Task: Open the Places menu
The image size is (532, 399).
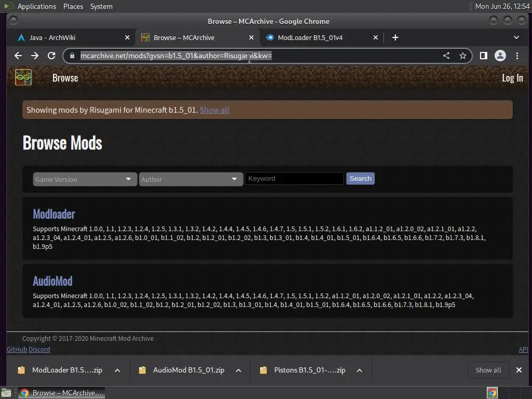Action: pos(73,6)
